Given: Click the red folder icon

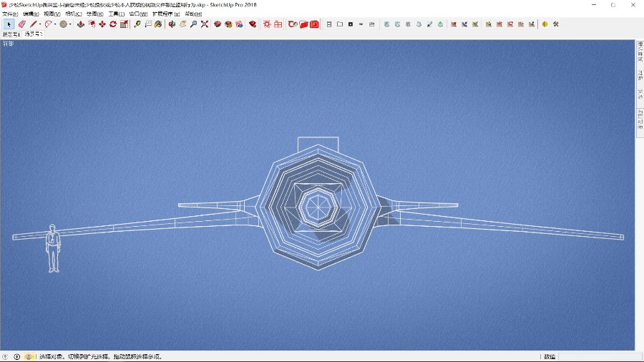Looking at the screenshot, I should (x=304, y=24).
